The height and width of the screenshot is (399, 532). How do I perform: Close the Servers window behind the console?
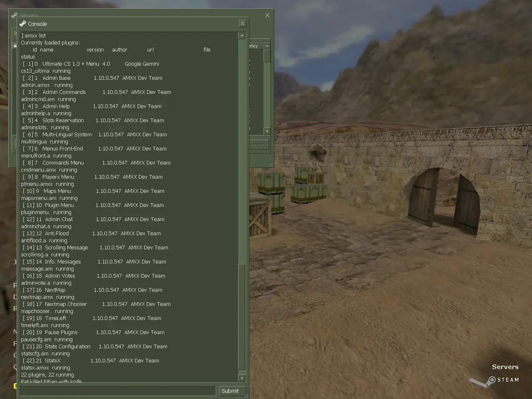click(267, 15)
